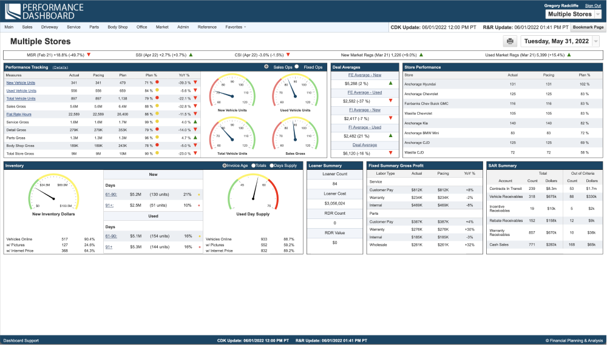Click the green SSI up arrow indicator

(x=191, y=55)
